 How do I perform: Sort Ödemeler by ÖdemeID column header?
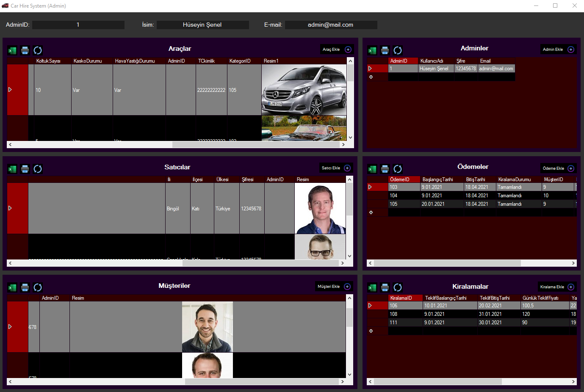[x=404, y=179]
